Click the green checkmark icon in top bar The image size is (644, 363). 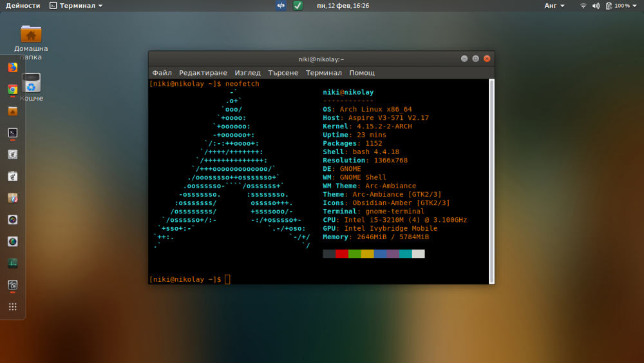pyautogui.click(x=298, y=6)
